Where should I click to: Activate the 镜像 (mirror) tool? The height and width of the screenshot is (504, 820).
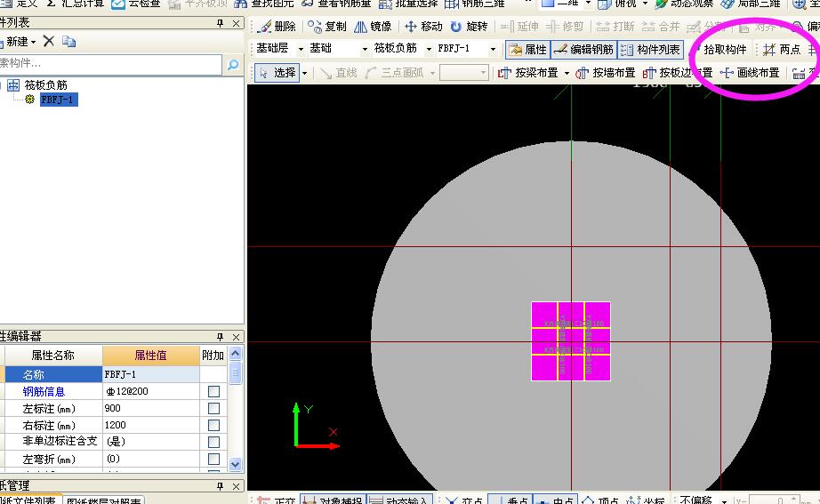(x=373, y=26)
